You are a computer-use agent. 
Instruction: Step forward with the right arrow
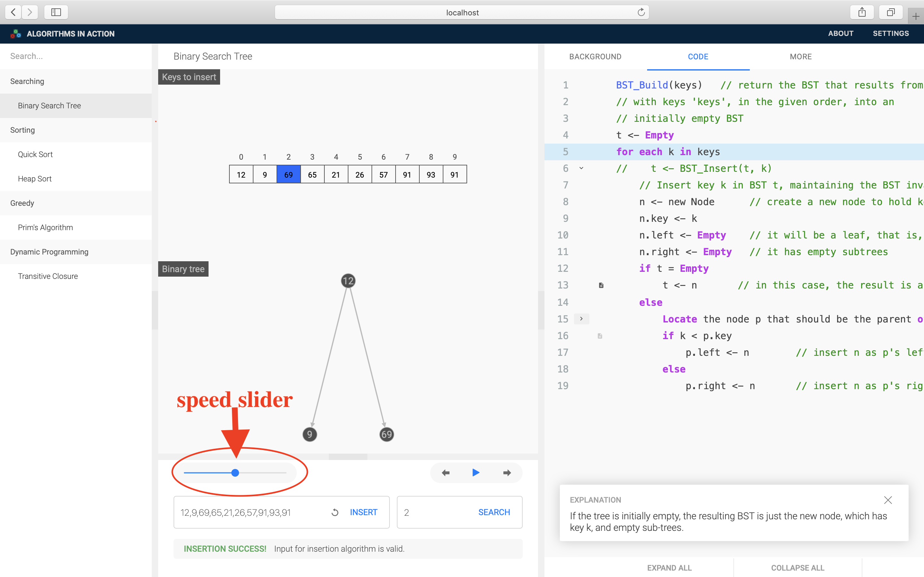pyautogui.click(x=507, y=473)
